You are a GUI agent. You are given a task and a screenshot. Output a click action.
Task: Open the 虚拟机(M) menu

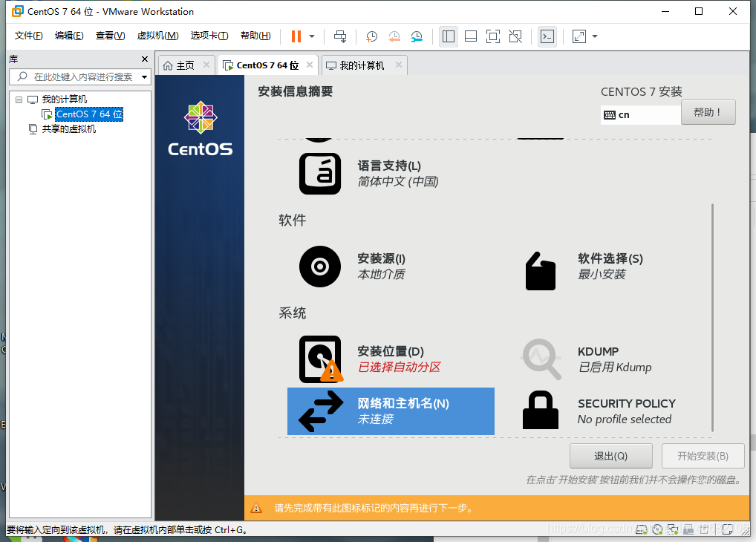pyautogui.click(x=157, y=36)
